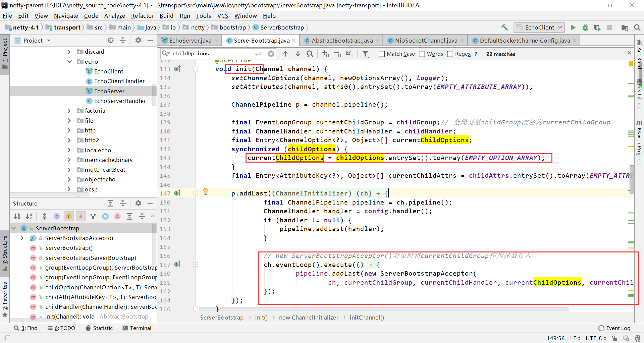This screenshot has width=644, height=343.
Task: Open the 6: TODO tool window
Action: coord(61,328)
